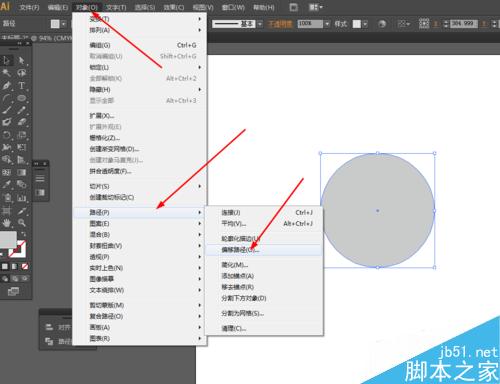Choose 添加锚点(A) in Path submenu
500x384 pixels.
click(x=264, y=276)
